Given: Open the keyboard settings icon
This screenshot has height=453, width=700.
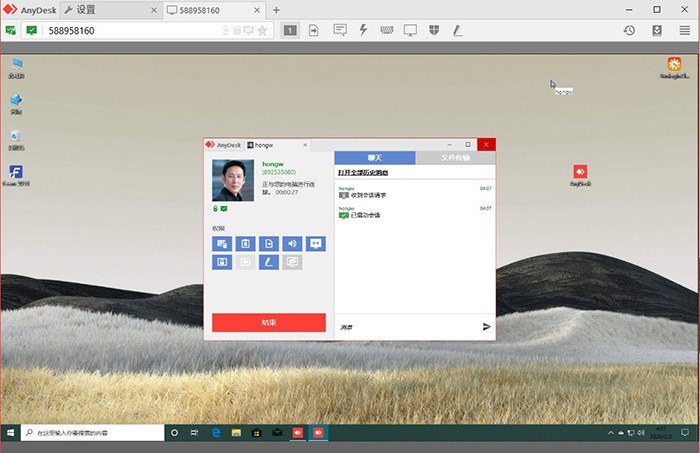Looking at the screenshot, I should tap(387, 30).
